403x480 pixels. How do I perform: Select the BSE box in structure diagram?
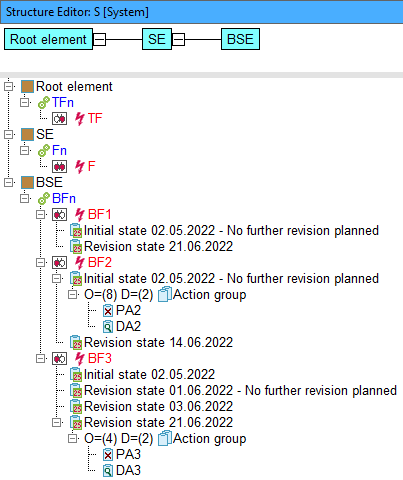(240, 39)
